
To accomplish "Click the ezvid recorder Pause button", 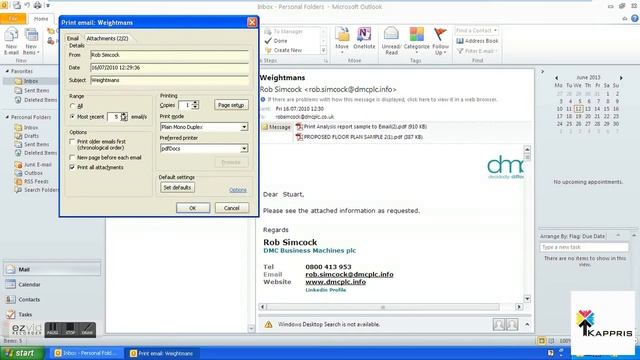I will point(53,329).
